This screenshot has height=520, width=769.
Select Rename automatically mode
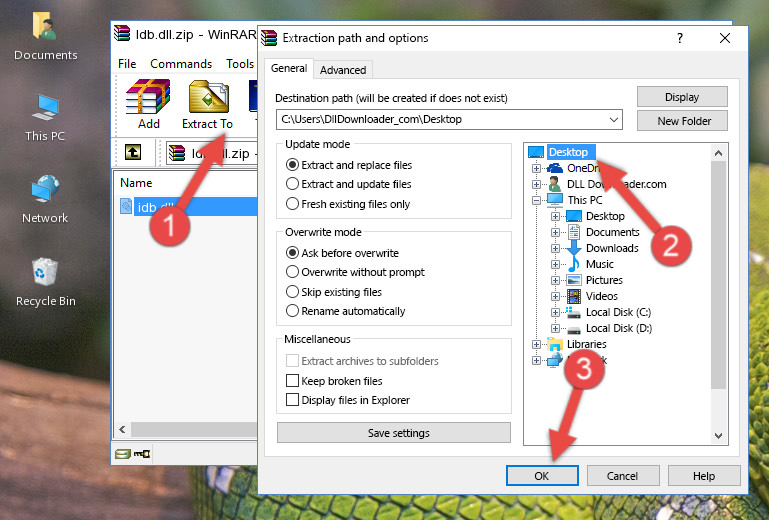(292, 311)
